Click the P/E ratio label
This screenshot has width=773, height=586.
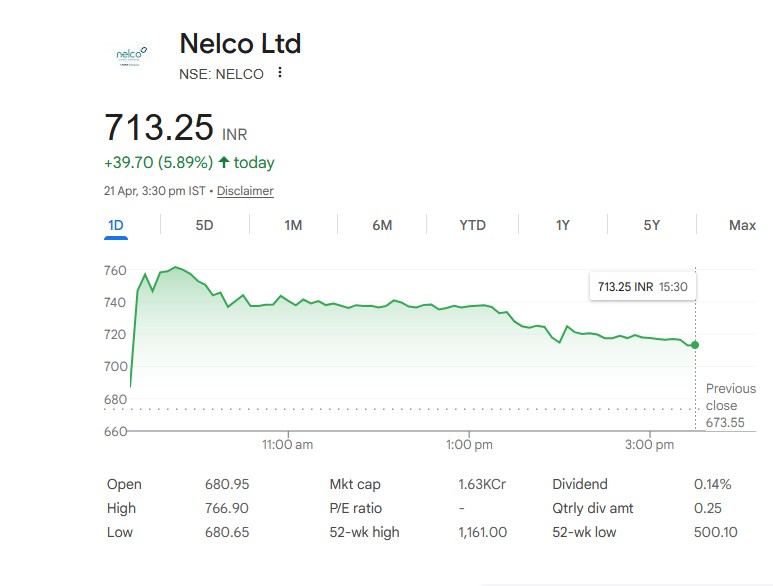pos(356,508)
